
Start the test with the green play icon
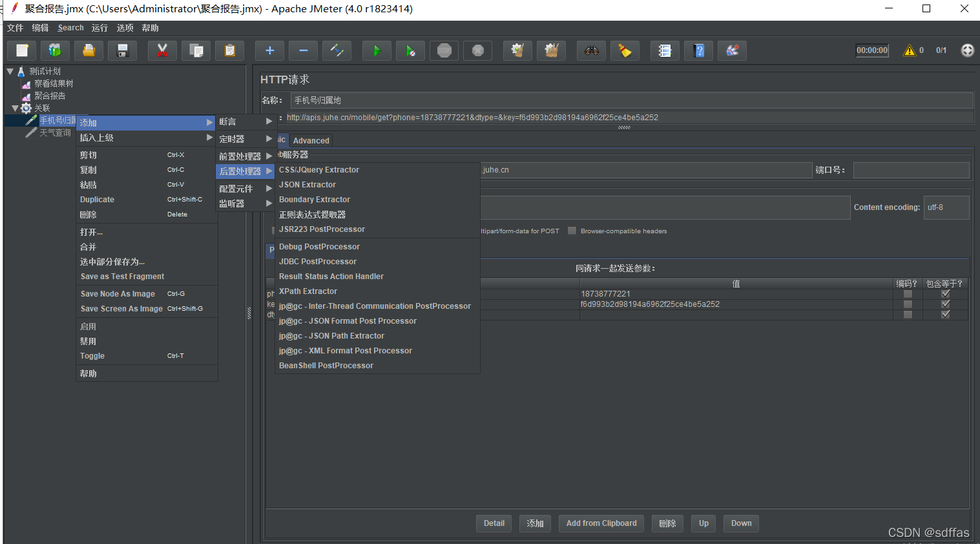[x=377, y=50]
